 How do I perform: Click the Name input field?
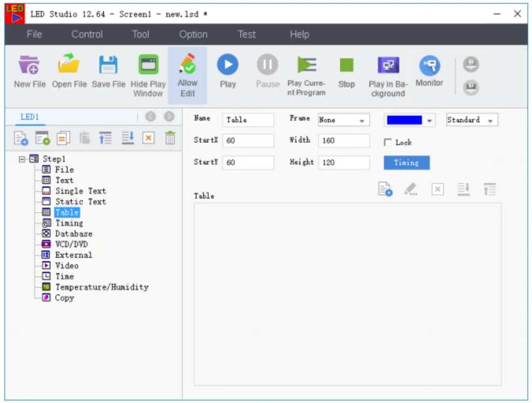(248, 120)
